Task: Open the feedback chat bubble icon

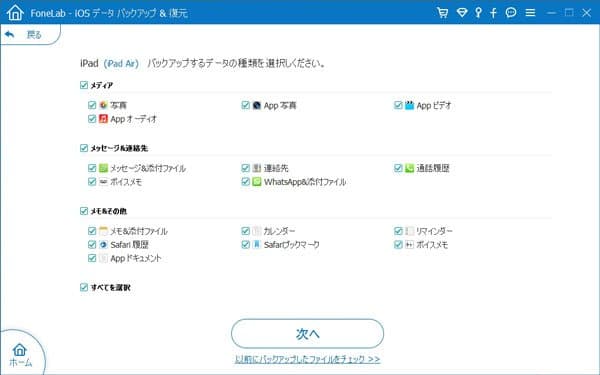Action: tap(511, 13)
